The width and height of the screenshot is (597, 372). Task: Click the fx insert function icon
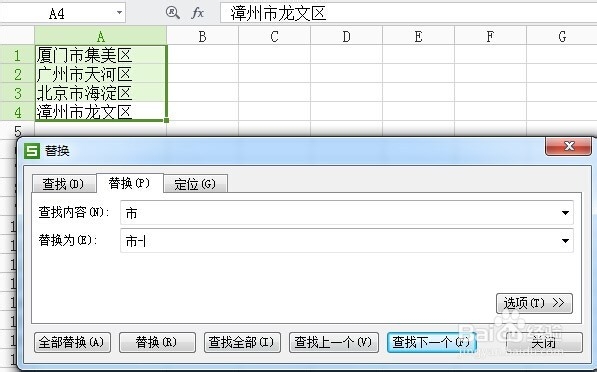197,13
